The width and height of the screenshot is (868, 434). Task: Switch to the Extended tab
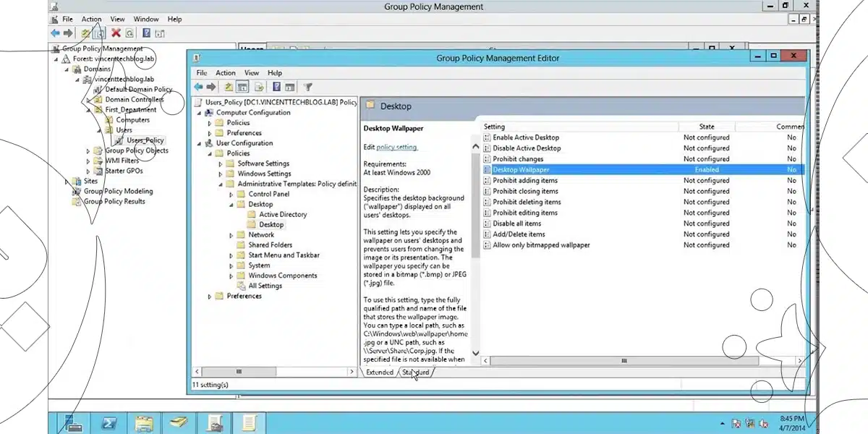pyautogui.click(x=379, y=373)
